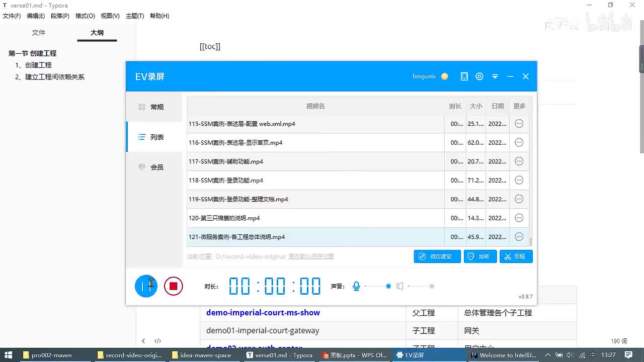Open more options for 115-SSM案例 web.xml.mp4
This screenshot has height=362, width=644.
click(x=519, y=124)
